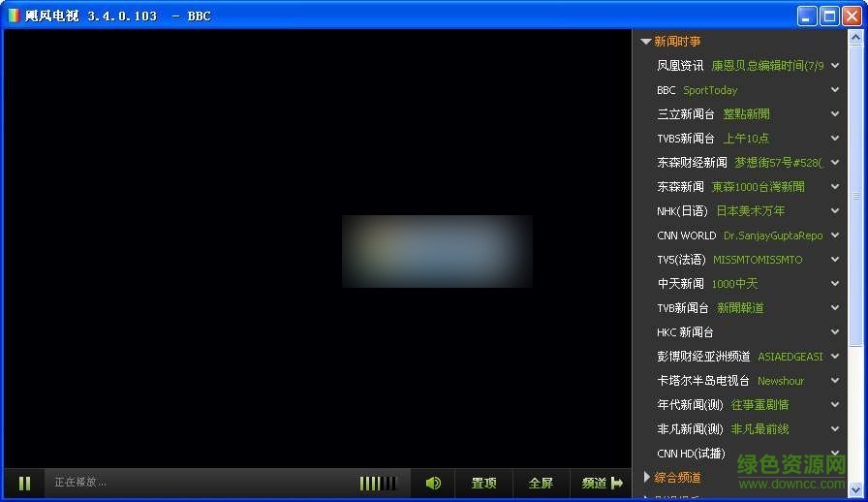
Task: Toggle always-on-top with 置顶 button
Action: point(484,483)
